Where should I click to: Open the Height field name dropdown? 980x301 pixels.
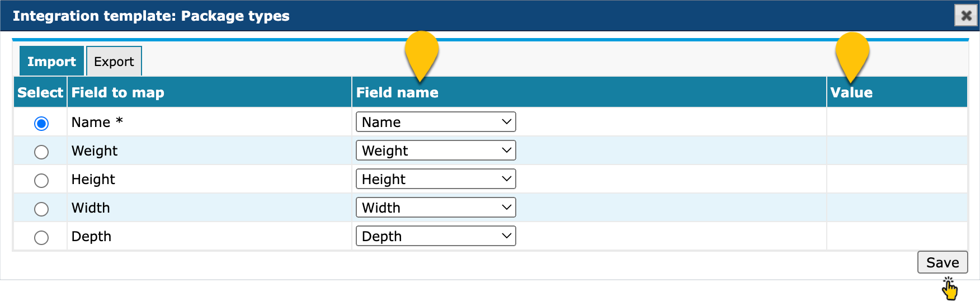tap(436, 179)
